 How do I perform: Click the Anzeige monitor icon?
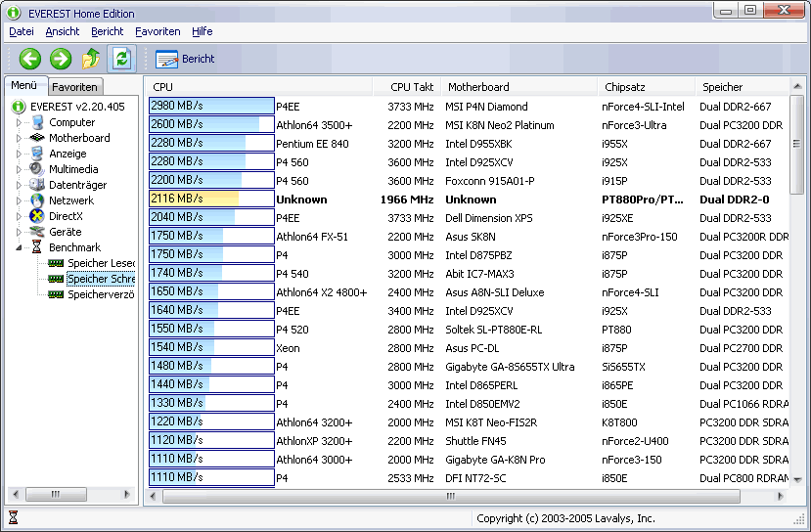point(37,154)
